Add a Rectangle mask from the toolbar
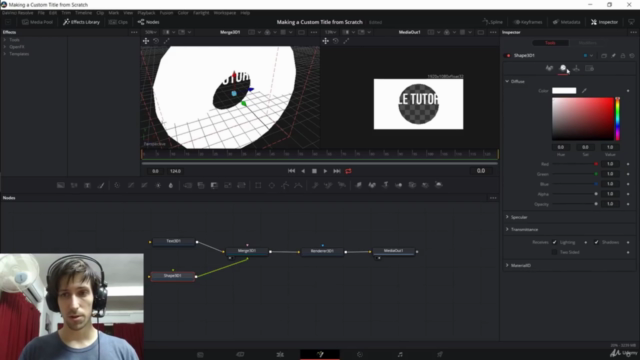Image resolution: width=640 pixels, height=360 pixels. [258, 185]
